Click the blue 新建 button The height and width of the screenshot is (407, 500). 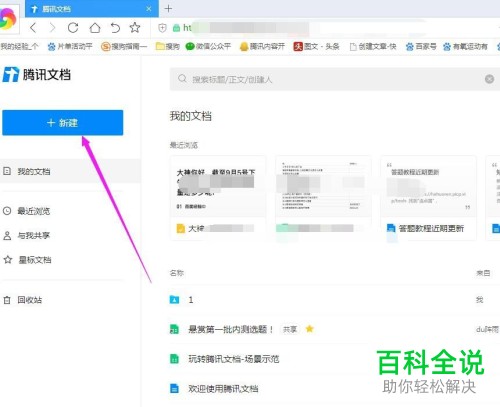63,123
